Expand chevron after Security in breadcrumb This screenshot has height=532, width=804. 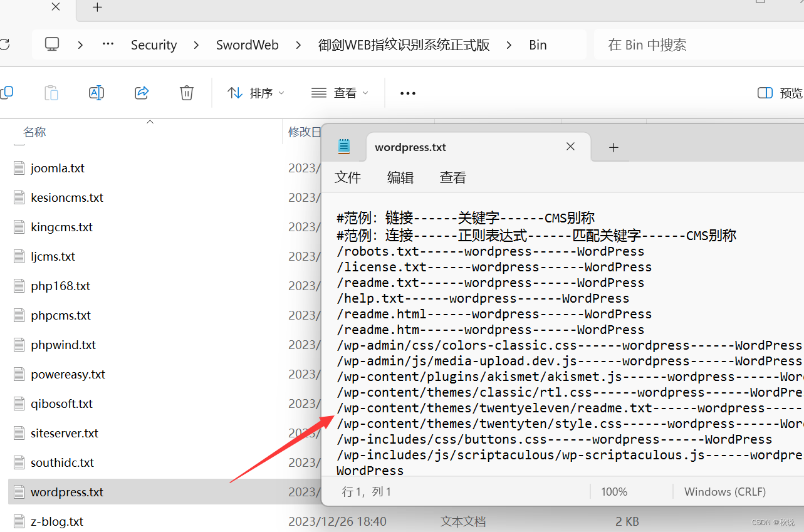click(197, 45)
